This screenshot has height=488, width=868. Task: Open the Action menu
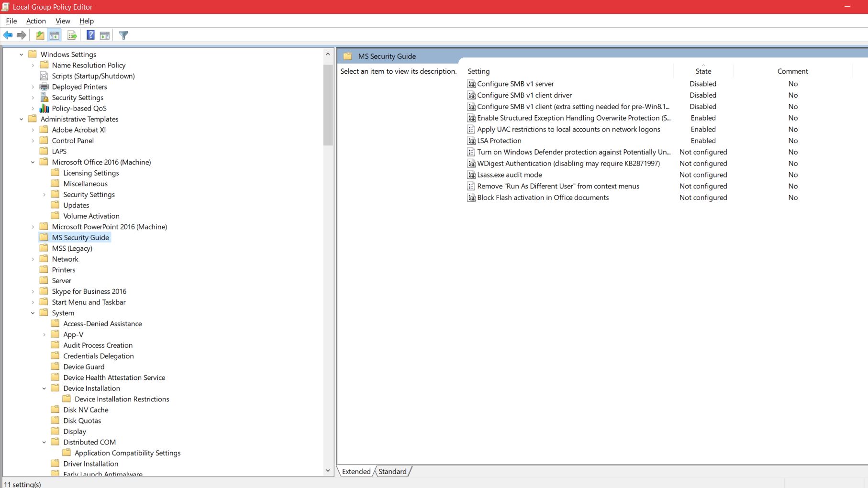(x=36, y=21)
